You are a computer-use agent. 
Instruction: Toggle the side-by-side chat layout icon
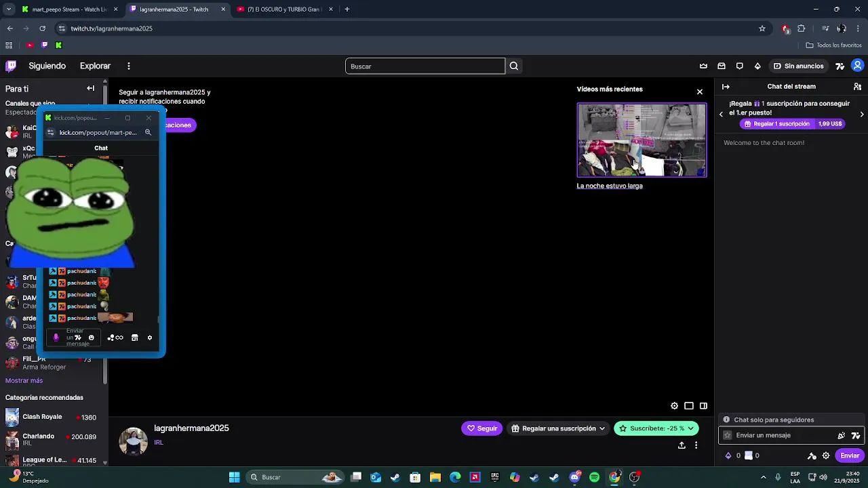point(703,406)
